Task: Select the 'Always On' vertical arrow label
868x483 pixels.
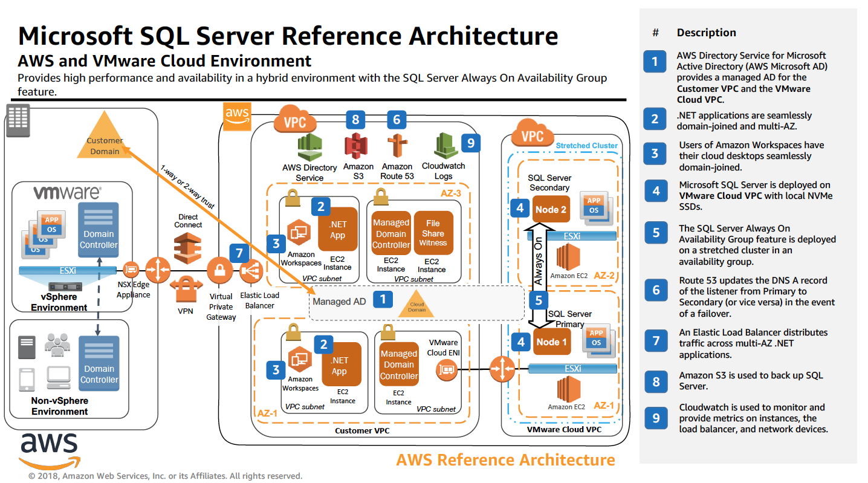Action: click(539, 262)
